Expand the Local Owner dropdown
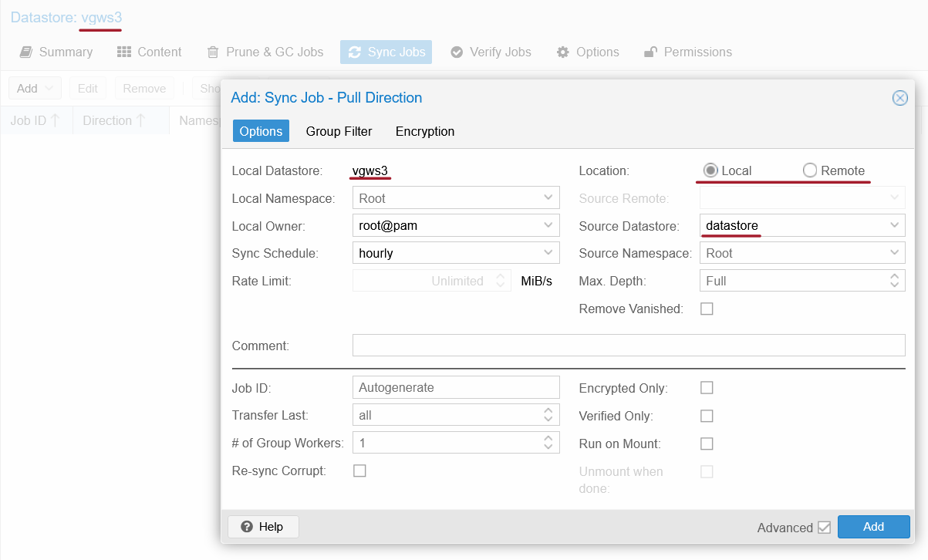The width and height of the screenshot is (928, 560). pos(548,225)
